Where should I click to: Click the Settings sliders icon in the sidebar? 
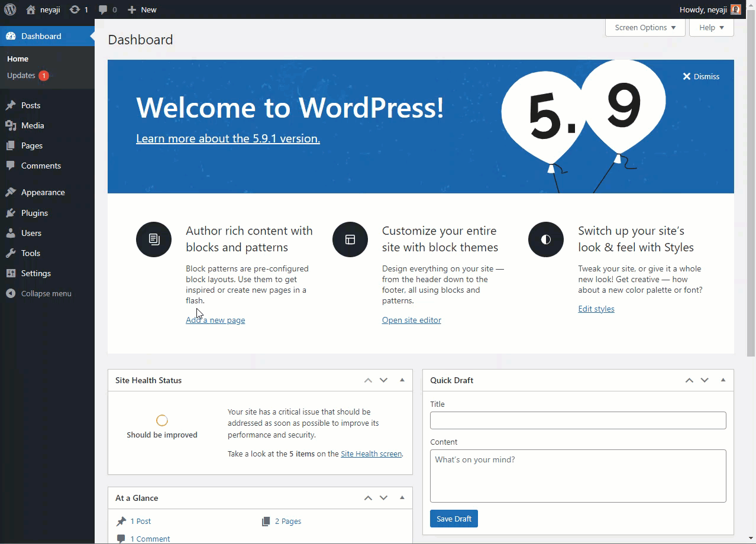coord(11,273)
